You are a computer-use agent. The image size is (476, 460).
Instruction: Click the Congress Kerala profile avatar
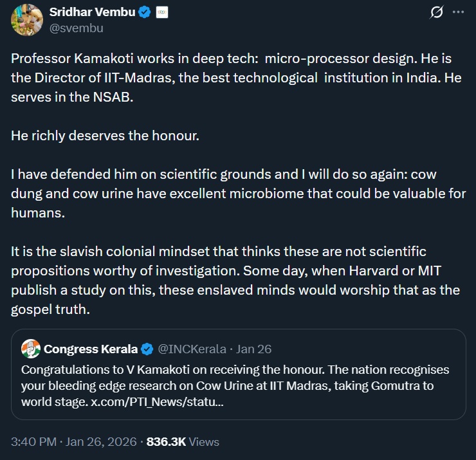point(30,349)
